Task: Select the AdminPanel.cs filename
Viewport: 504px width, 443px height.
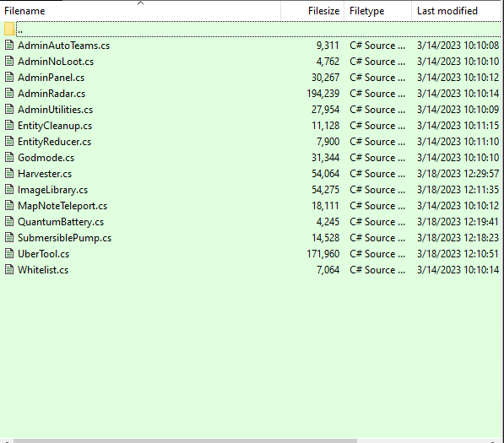Action: pyautogui.click(x=51, y=78)
